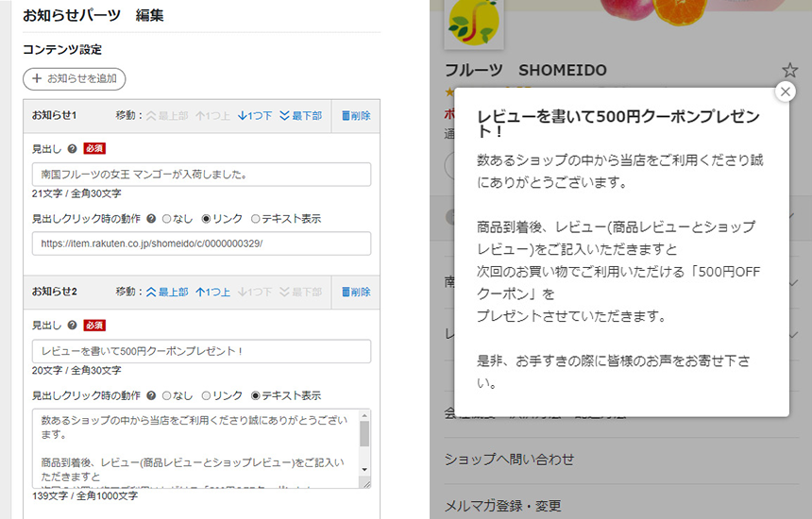Click help icon beside お知らせ2 見出しクリック時の動作
The width and height of the screenshot is (812, 519).
150,395
